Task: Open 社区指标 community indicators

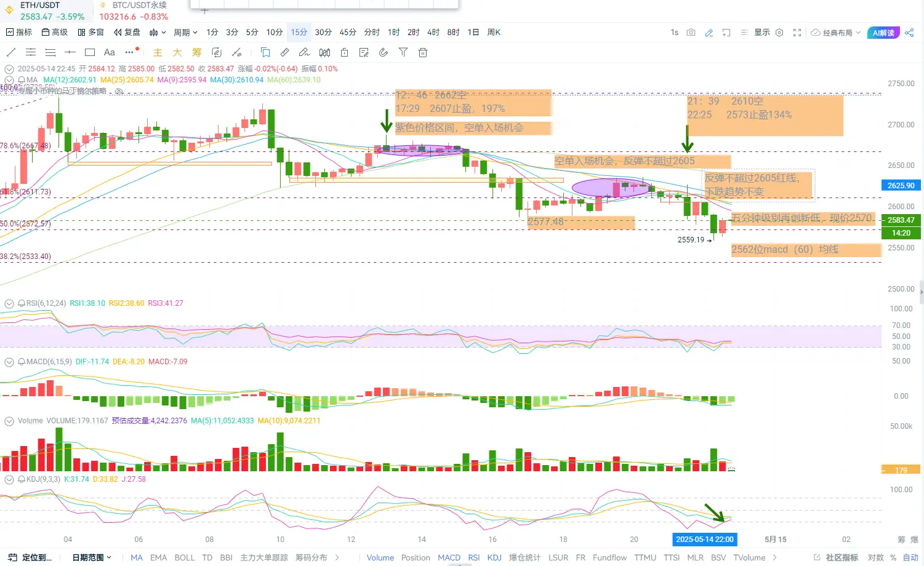Action: [836, 557]
